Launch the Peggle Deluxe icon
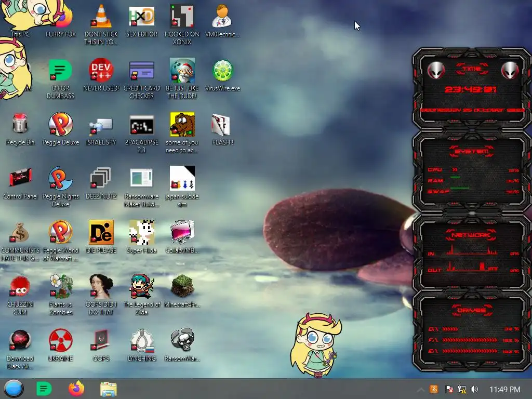This screenshot has height=399, width=532. tap(60, 124)
